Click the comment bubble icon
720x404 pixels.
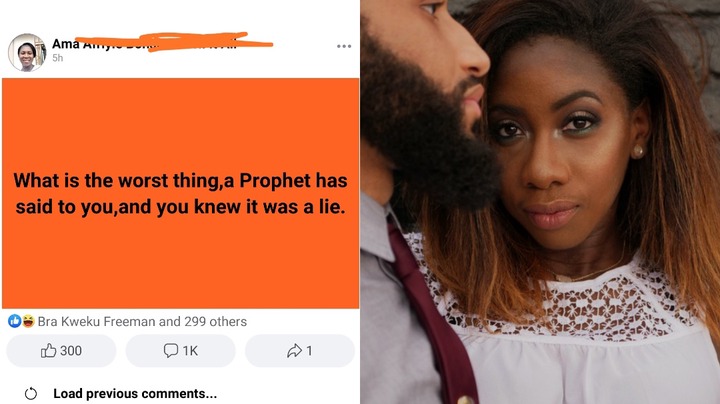click(x=170, y=351)
